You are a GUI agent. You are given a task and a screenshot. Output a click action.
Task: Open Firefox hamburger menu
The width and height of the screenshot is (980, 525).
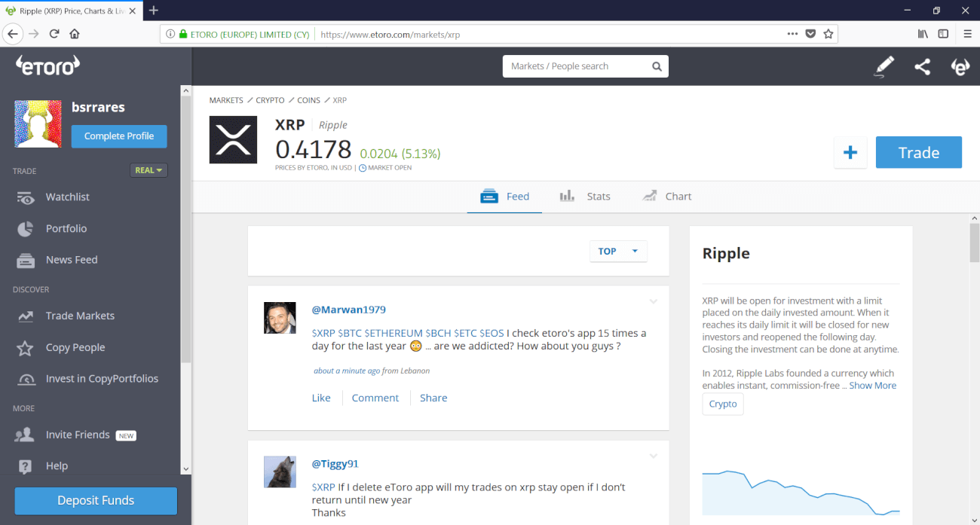pyautogui.click(x=968, y=34)
